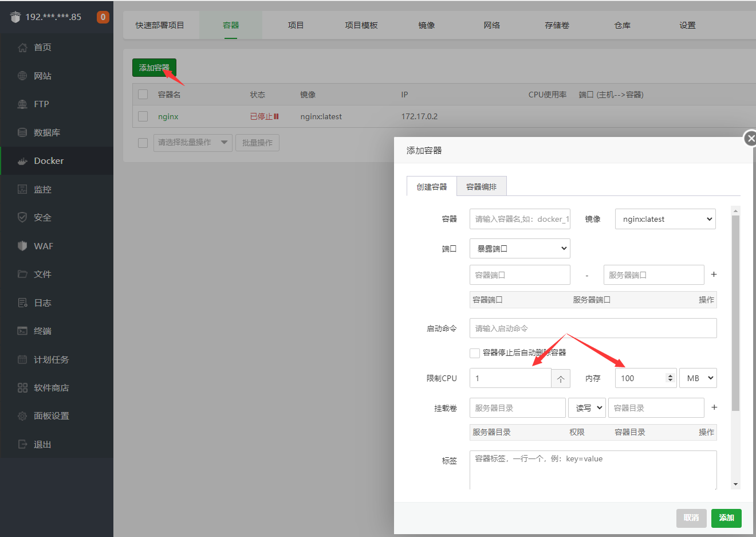Click the 限制CPU value field

[x=510, y=378]
